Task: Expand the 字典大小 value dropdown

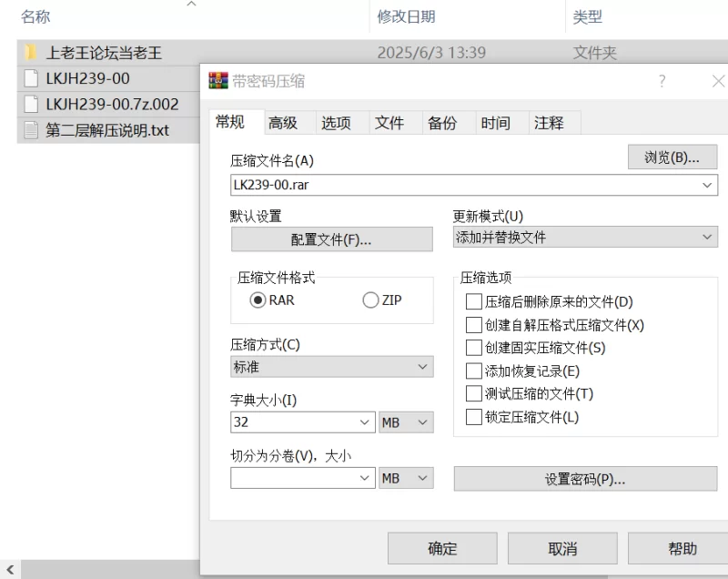Action: coord(365,422)
